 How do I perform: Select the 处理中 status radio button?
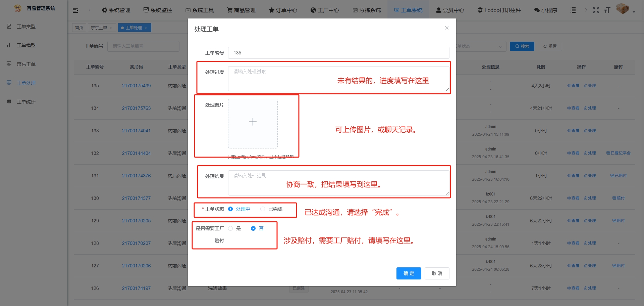(230, 209)
